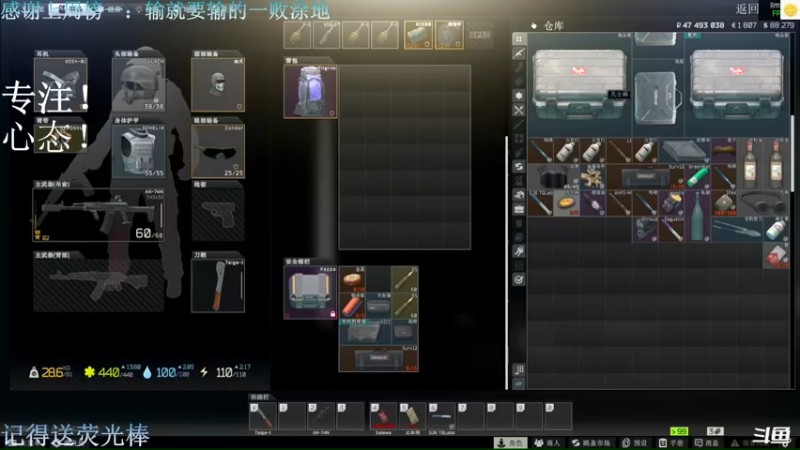Click the stash vertical scrollbar
The height and width of the screenshot is (450, 800).
(792, 153)
